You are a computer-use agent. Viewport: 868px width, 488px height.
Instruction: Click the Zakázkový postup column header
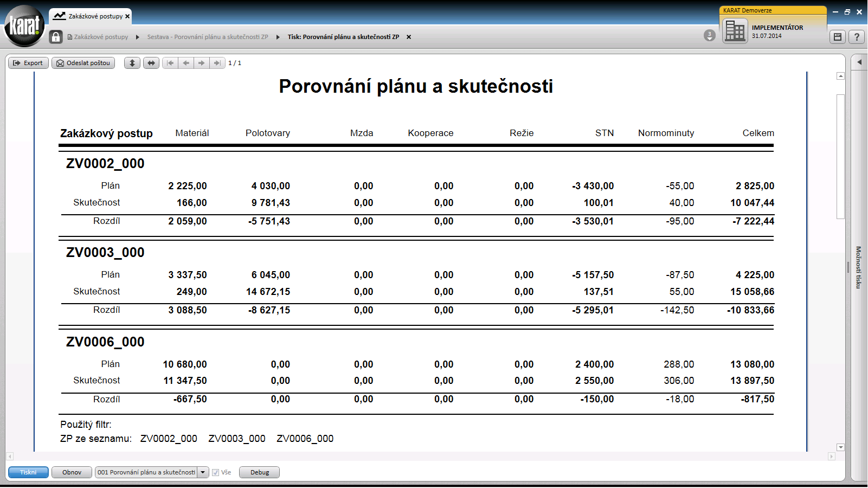pos(106,133)
